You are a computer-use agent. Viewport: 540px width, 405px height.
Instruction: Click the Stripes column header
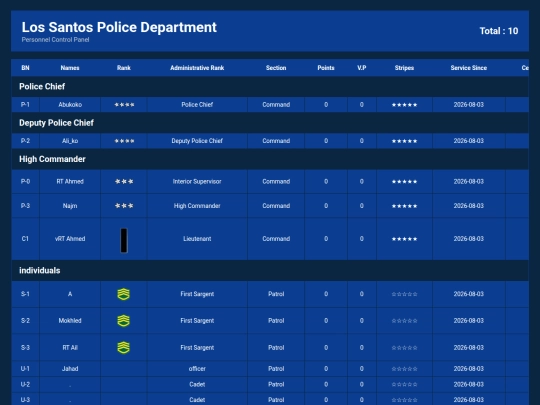tap(404, 68)
